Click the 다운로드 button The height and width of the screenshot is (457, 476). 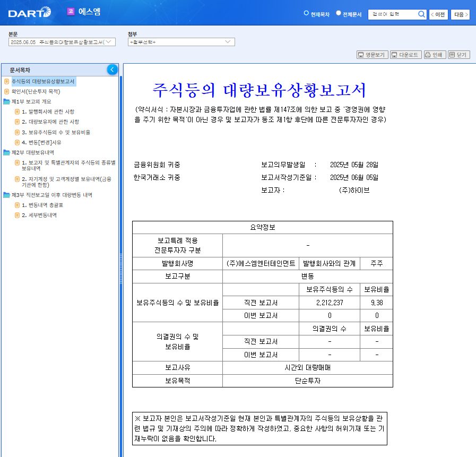pyautogui.click(x=405, y=55)
